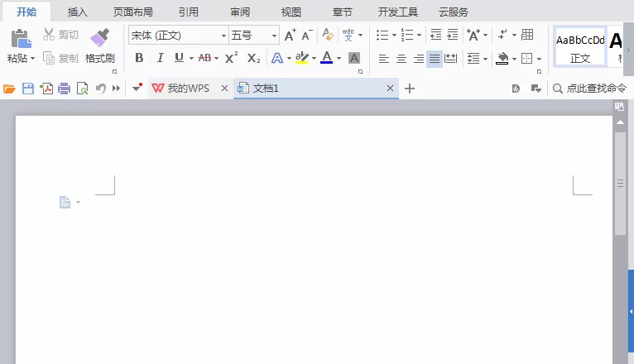Viewport: 634px width, 364px height.
Task: Open the font name dropdown 宋体 (正文)
Action: [x=223, y=36]
